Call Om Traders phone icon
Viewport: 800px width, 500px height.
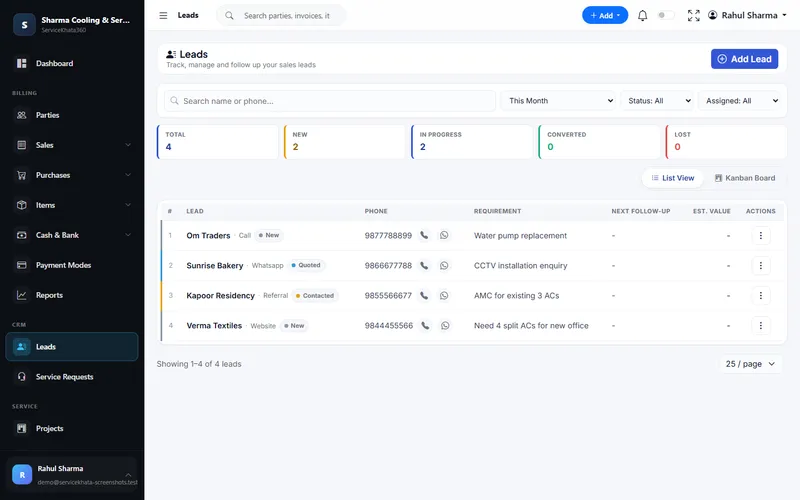424,235
